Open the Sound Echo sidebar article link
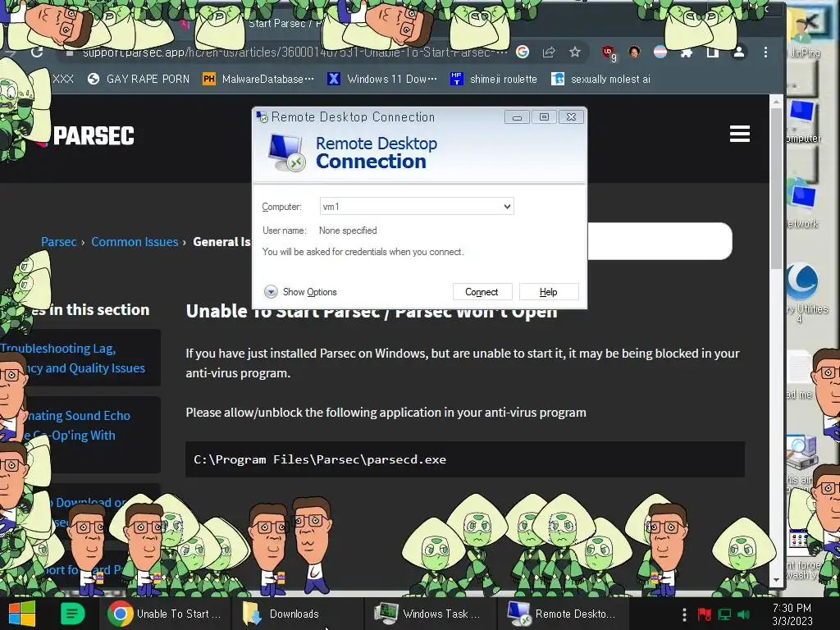This screenshot has height=630, width=840. point(76,425)
